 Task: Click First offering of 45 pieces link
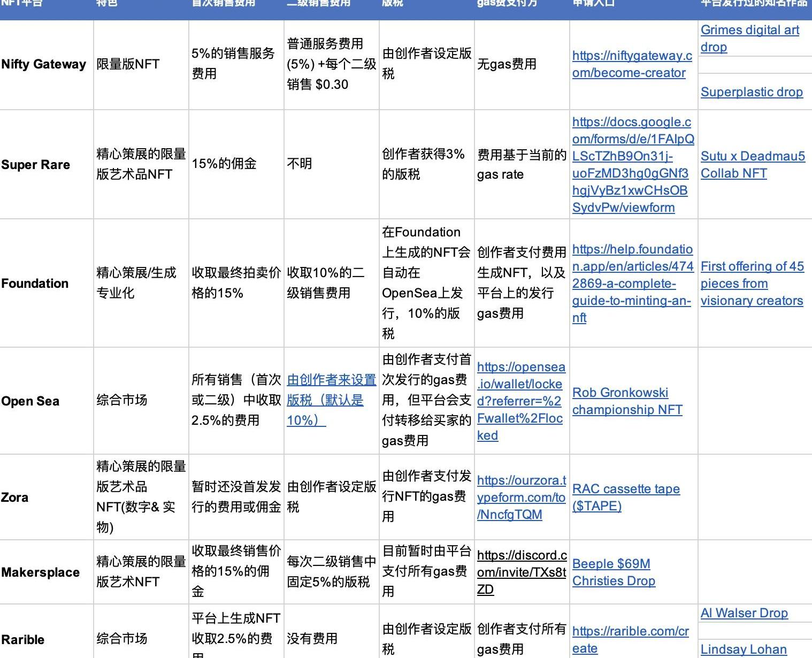pyautogui.click(x=752, y=283)
